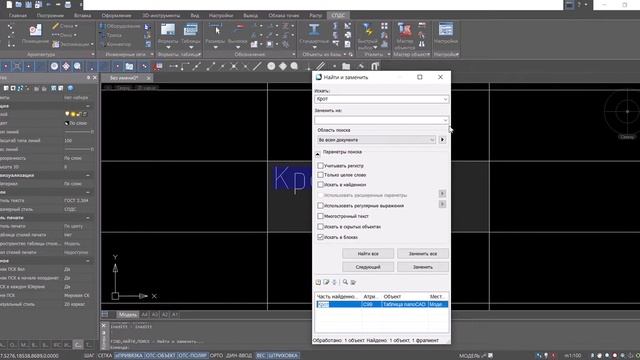Collapse the Параметры поиска section
Viewport: 640px width, 360px height.
(318, 154)
